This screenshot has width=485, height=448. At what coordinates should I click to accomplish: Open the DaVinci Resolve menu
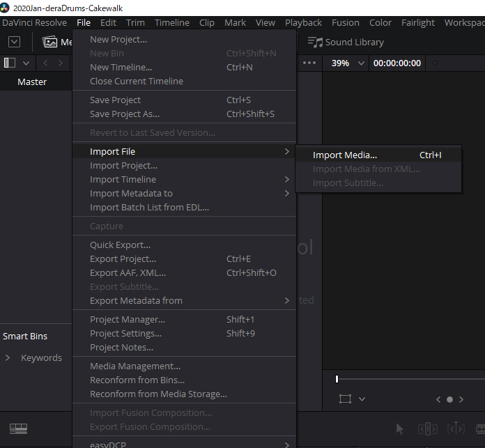click(x=34, y=22)
